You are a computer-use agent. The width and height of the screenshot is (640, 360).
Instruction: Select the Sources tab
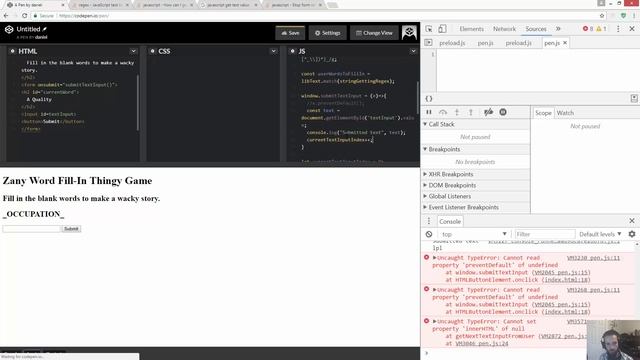point(536,29)
